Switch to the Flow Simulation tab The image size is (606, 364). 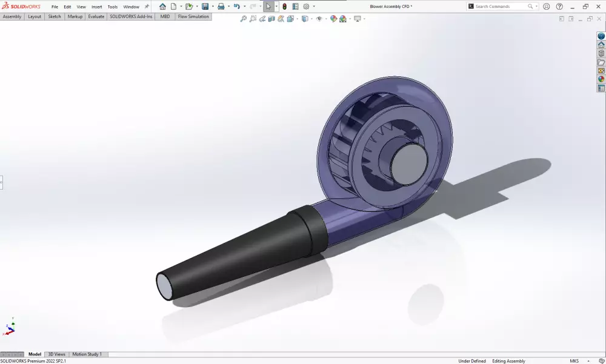[193, 16]
